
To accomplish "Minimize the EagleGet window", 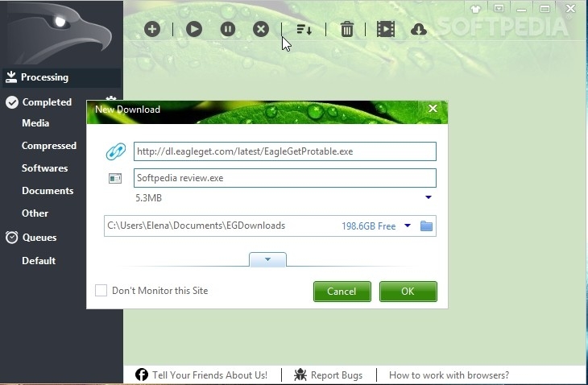I will tap(522, 9).
